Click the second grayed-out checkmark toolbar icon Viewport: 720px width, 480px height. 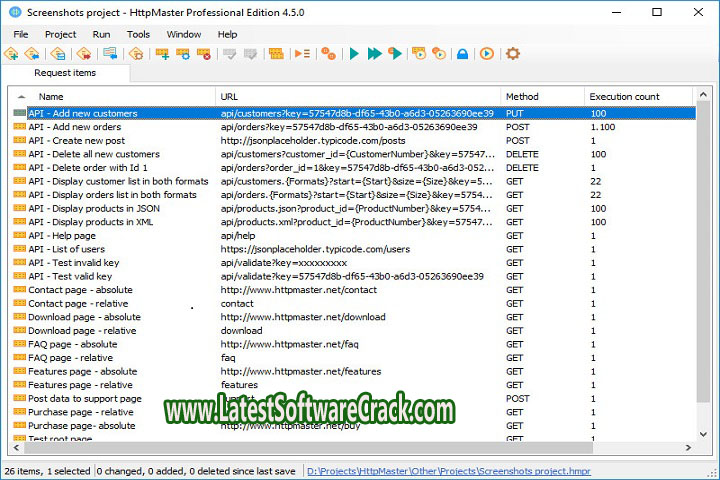pos(250,54)
